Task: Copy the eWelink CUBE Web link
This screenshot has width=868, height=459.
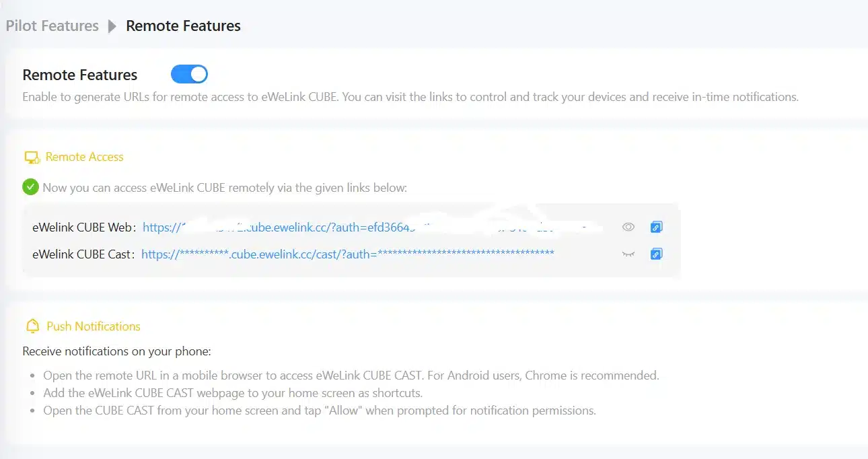Action: 657,227
